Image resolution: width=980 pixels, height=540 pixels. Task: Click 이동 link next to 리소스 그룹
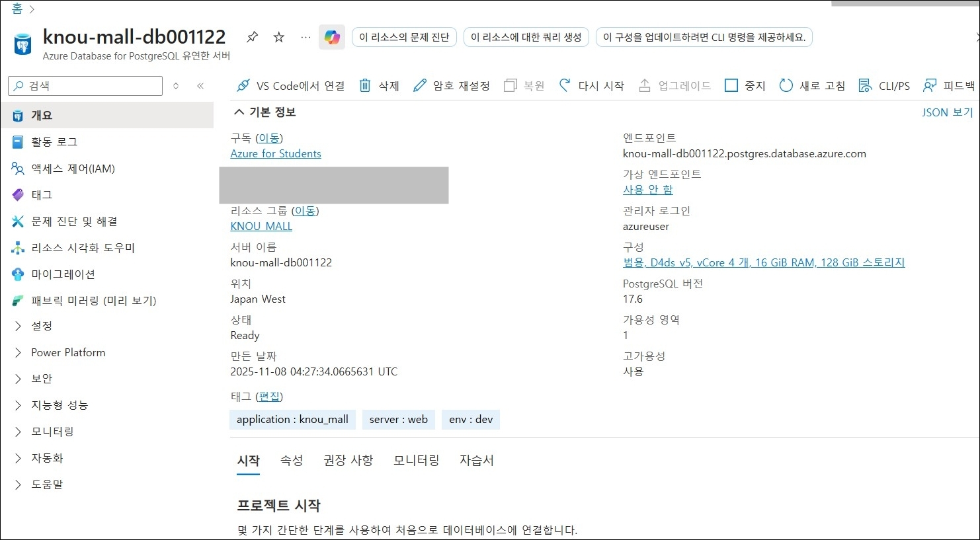pyautogui.click(x=305, y=211)
